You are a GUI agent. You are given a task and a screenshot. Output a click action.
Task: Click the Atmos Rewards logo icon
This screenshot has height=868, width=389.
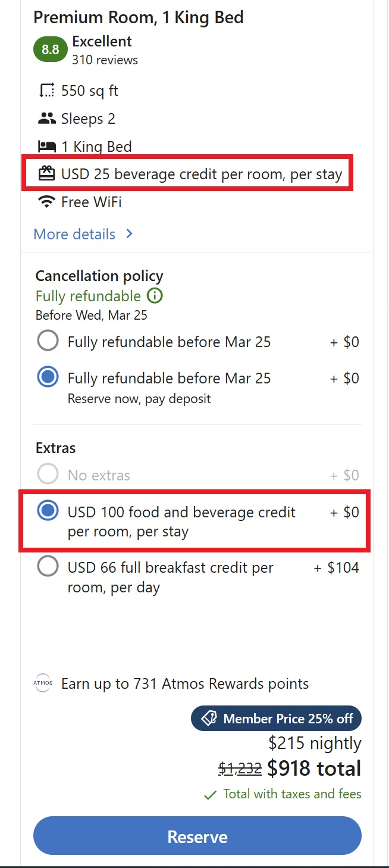[43, 683]
